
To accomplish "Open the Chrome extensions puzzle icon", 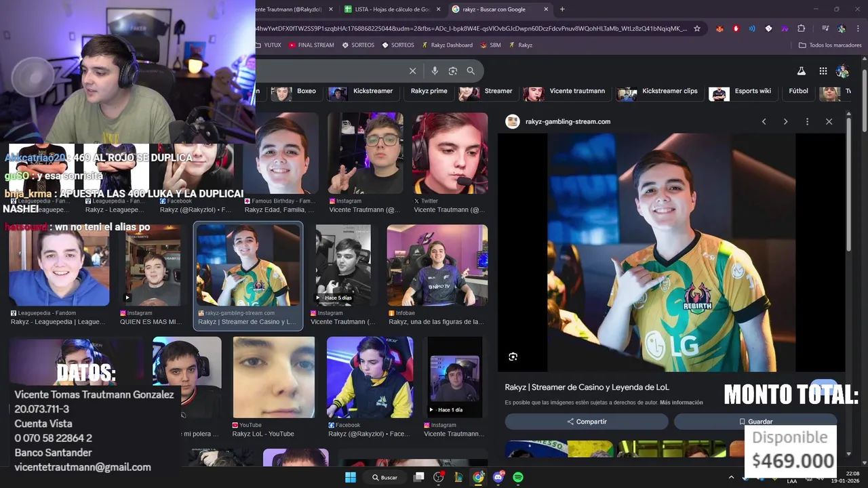I will coord(801,28).
